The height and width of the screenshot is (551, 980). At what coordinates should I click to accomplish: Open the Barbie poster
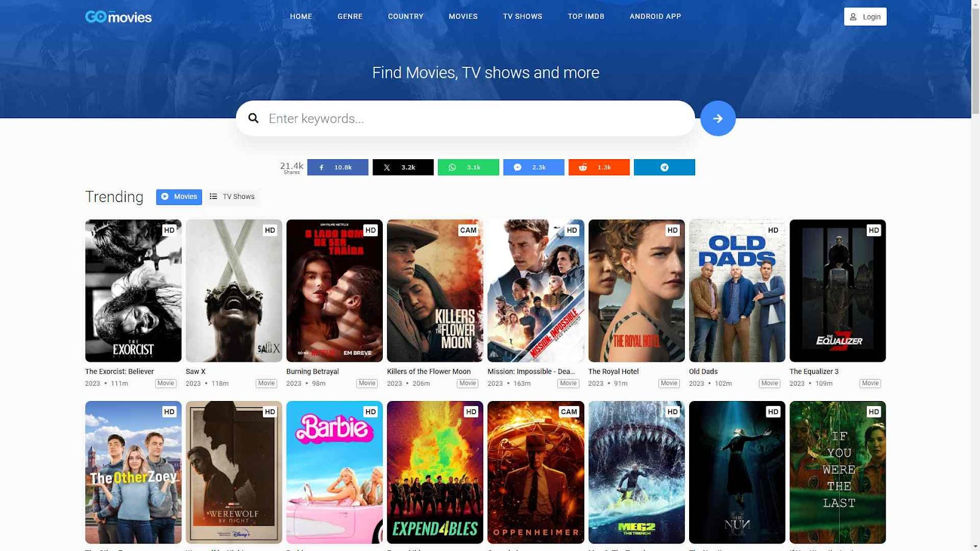334,472
